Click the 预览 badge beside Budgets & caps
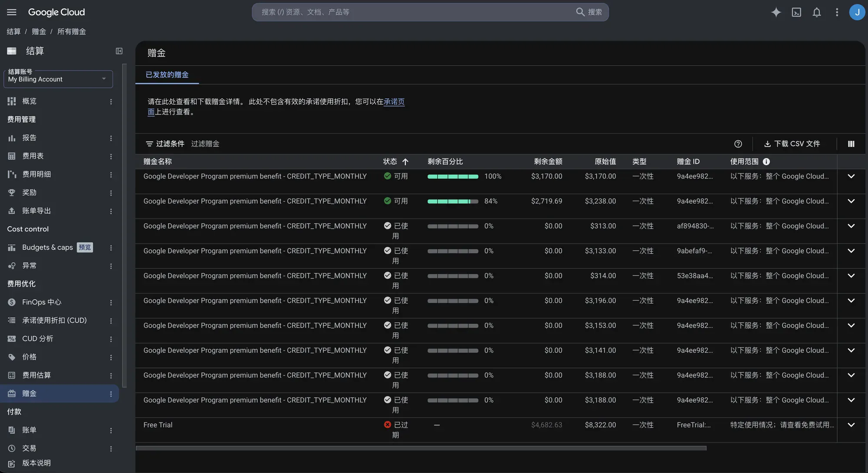The image size is (868, 473). 85,248
